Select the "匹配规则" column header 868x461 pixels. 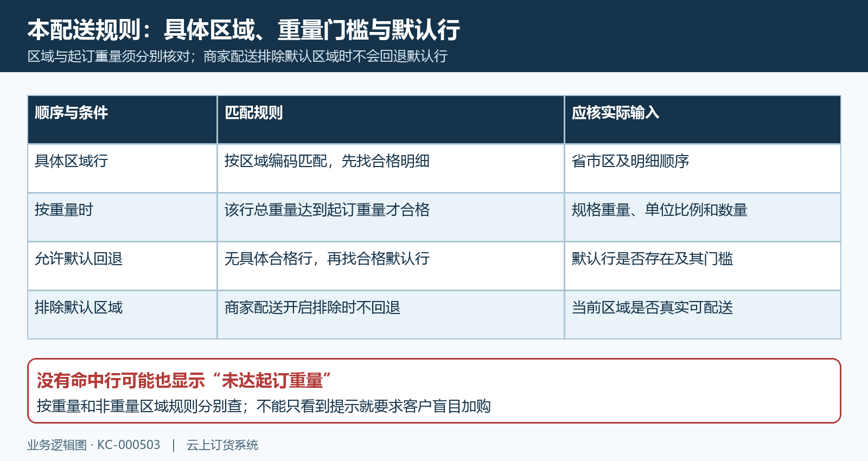tap(391, 120)
